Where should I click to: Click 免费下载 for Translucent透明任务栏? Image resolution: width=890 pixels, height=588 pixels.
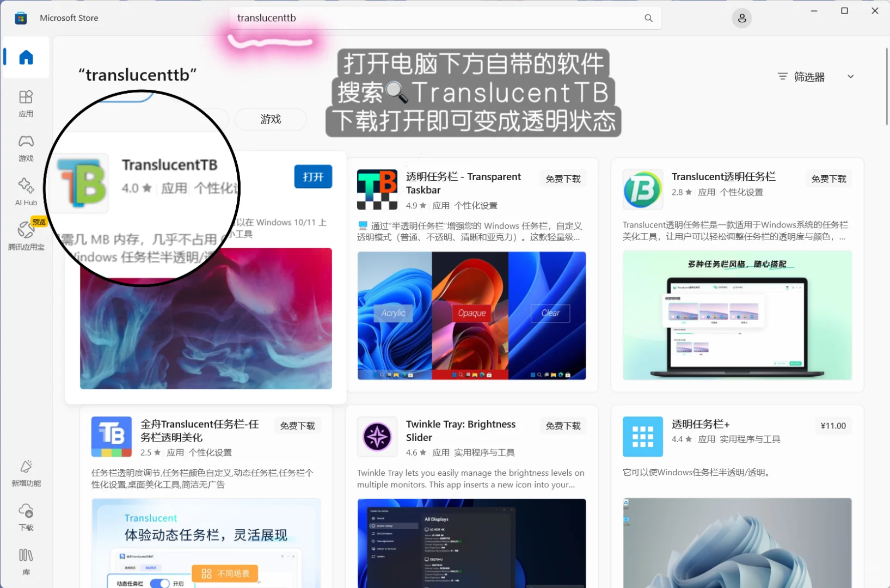point(828,178)
